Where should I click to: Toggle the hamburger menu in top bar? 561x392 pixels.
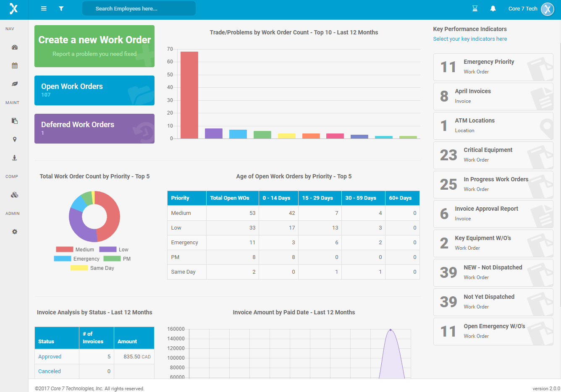pyautogui.click(x=44, y=8)
